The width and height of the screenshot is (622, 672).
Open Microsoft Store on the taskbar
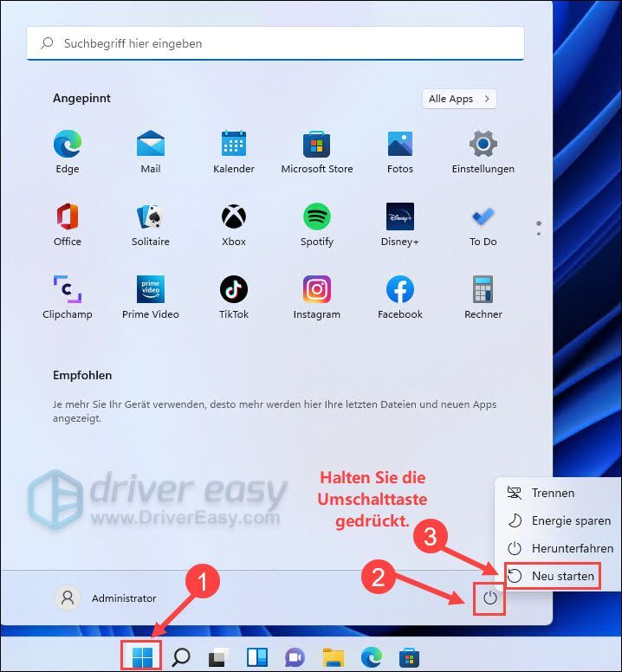pos(409,656)
